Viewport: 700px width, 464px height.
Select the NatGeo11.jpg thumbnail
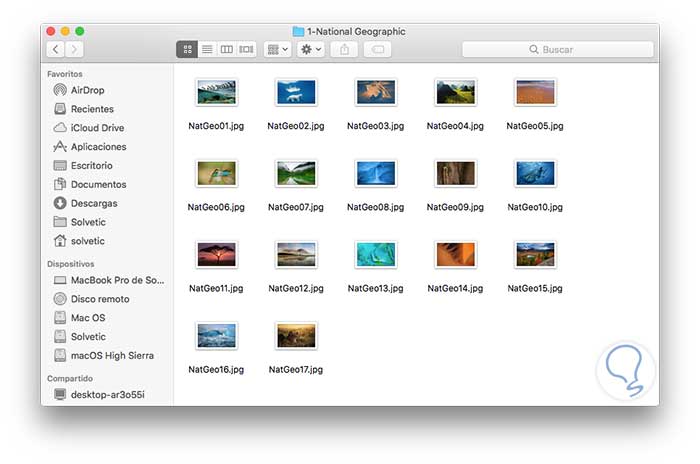[x=217, y=255]
